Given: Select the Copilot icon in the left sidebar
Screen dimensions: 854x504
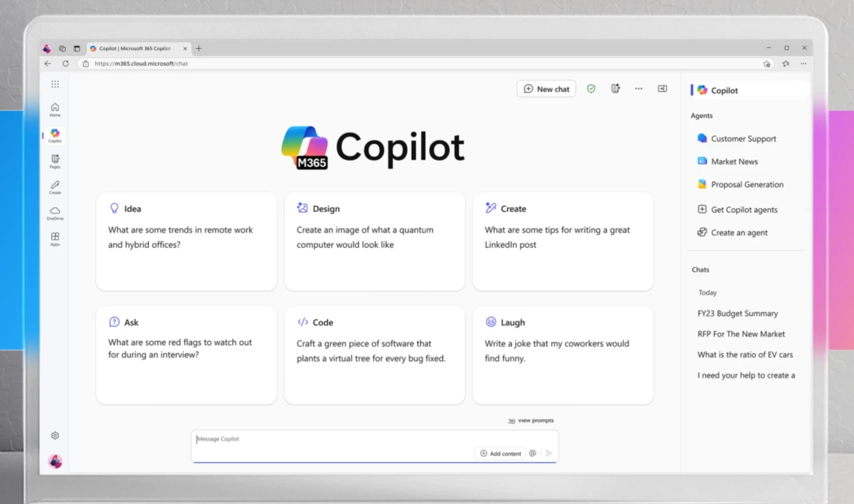Looking at the screenshot, I should (x=55, y=135).
